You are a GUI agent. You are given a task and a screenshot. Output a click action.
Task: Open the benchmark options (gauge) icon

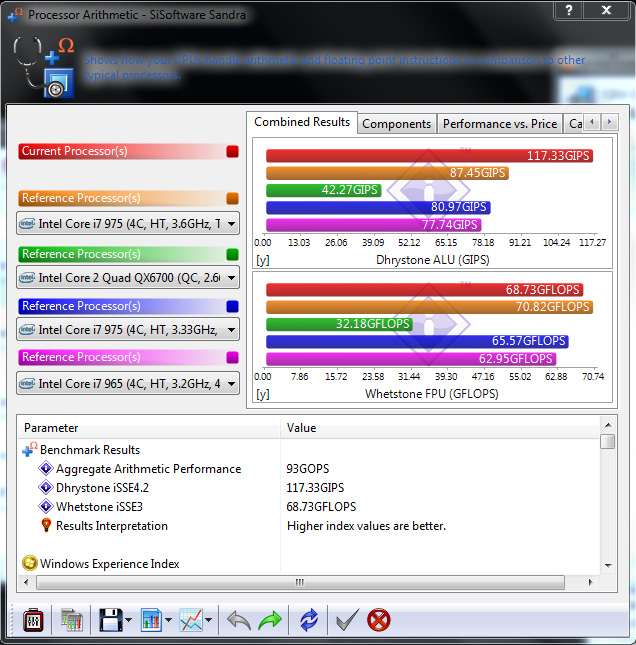pos(33,620)
